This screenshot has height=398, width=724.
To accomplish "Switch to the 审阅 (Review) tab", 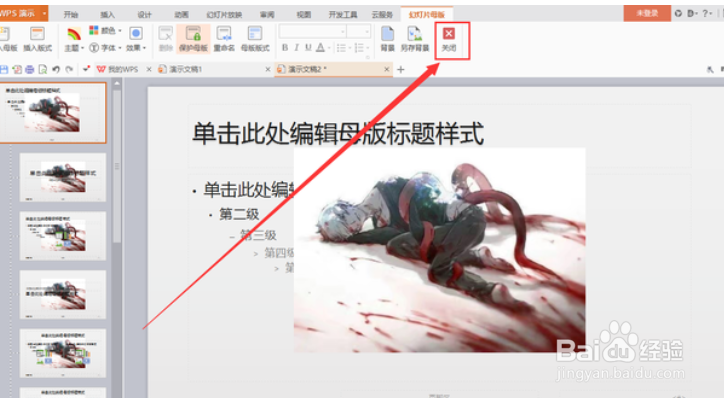I will point(267,14).
